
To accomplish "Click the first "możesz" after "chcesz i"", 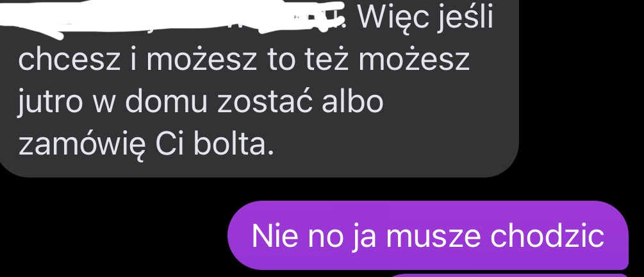I will point(202,60).
